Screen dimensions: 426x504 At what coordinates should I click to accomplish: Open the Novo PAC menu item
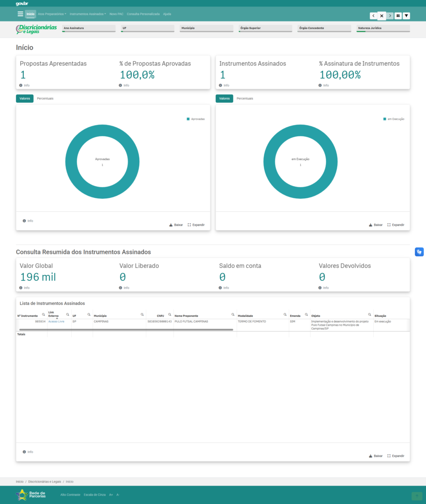coord(116,14)
